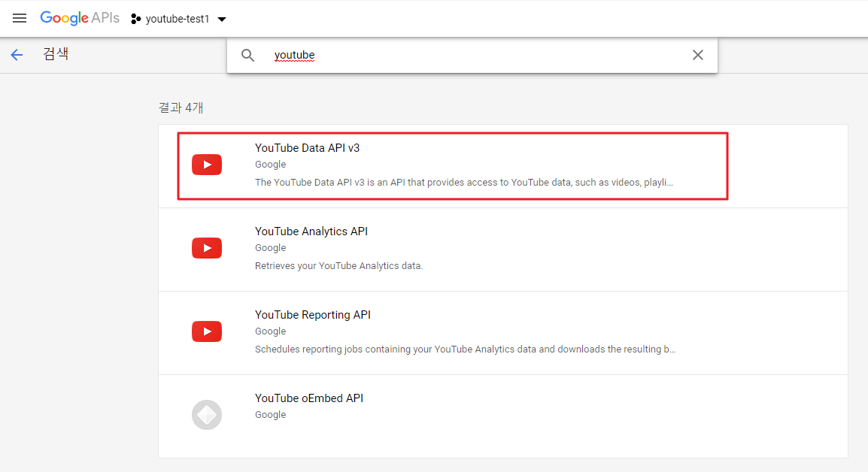Open the youtube-test1 project selector dropdown
This screenshot has width=868, height=472.
pyautogui.click(x=179, y=19)
